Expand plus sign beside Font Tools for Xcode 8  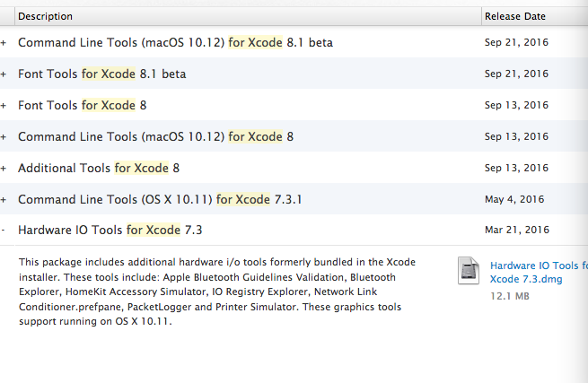(4, 105)
